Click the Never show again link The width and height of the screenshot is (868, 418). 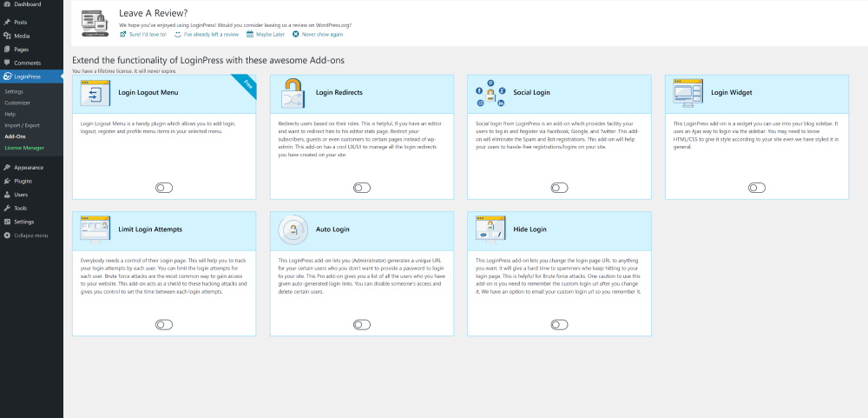(322, 35)
